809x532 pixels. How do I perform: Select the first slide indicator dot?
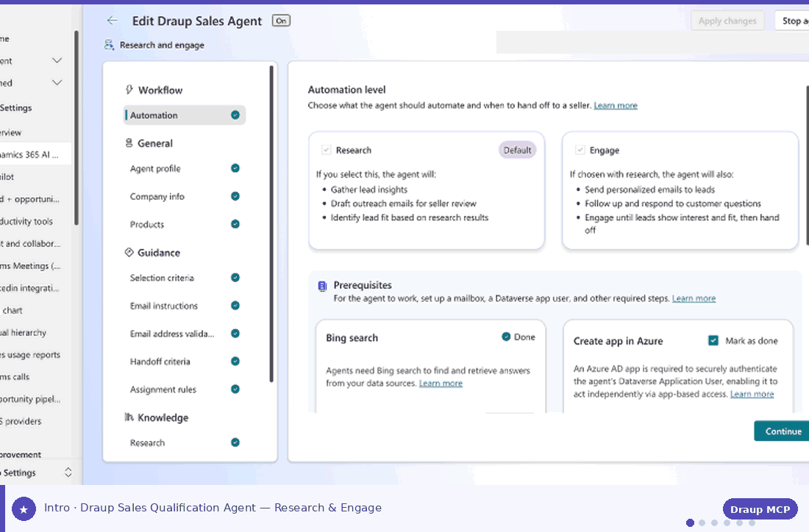690,522
